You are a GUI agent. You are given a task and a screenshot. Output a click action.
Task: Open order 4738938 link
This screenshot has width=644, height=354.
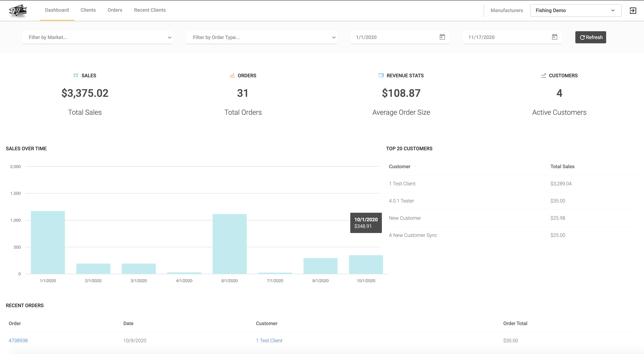18,340
